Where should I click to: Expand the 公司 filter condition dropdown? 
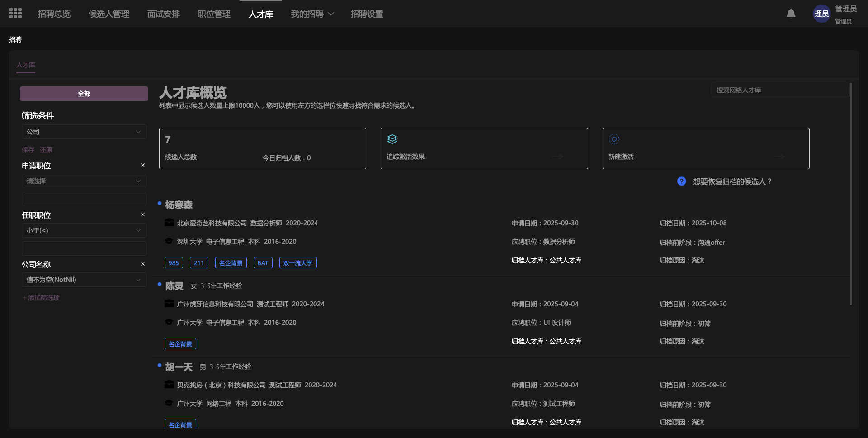[x=84, y=132]
